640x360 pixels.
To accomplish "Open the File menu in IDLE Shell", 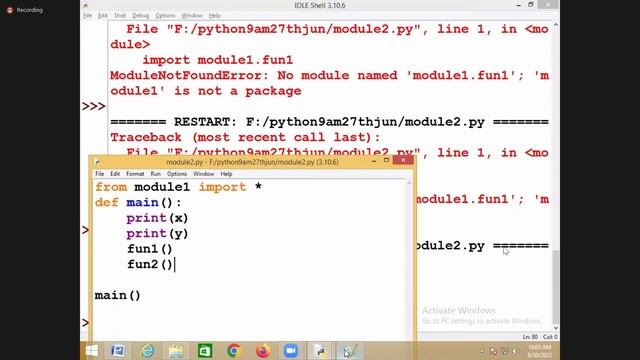I will 87,16.
